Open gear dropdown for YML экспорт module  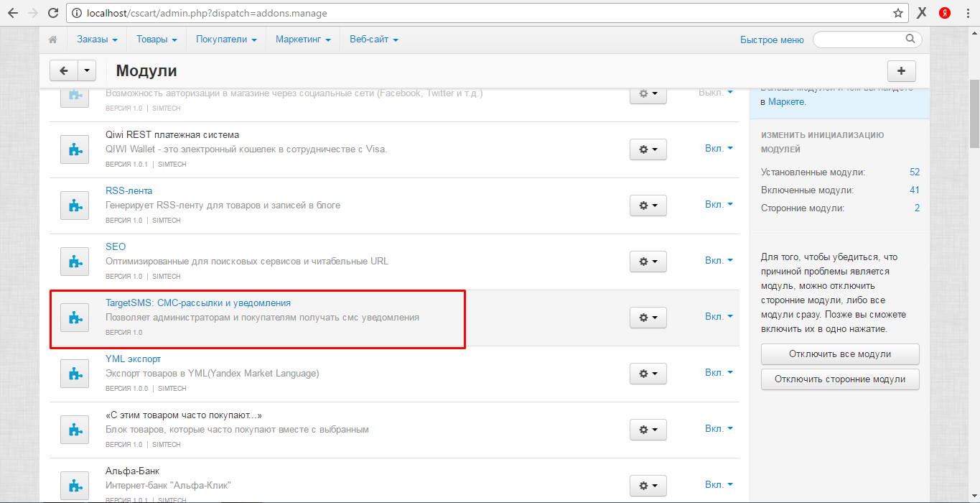click(x=648, y=373)
